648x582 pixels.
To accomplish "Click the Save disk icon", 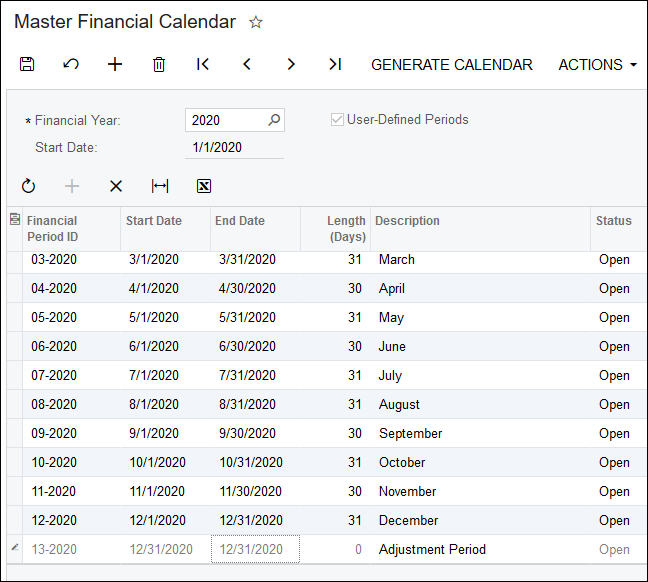I will pos(27,64).
